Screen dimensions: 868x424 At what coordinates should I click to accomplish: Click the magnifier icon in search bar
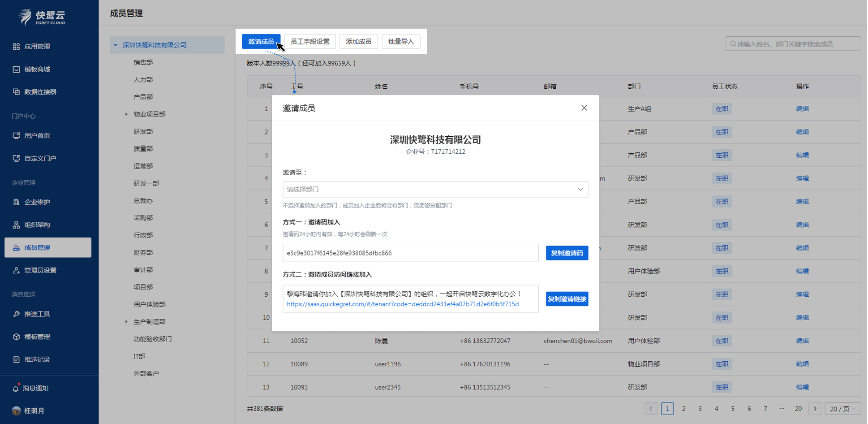pos(732,43)
